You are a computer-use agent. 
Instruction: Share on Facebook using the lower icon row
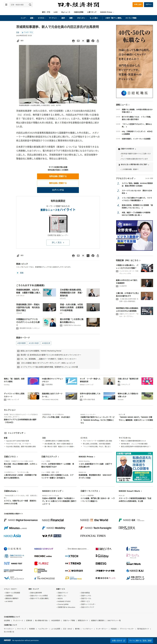tap(93, 256)
